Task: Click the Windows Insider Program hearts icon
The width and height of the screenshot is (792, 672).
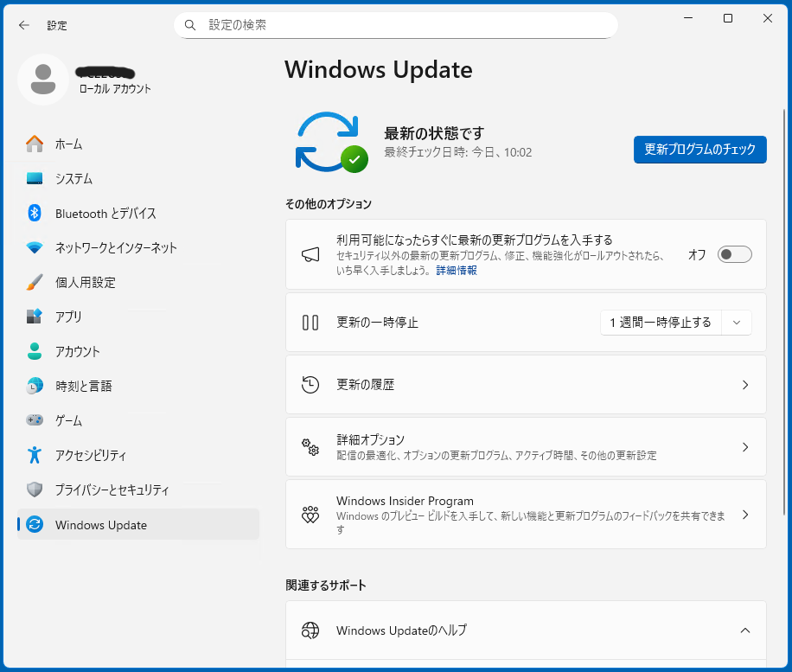Action: [310, 515]
